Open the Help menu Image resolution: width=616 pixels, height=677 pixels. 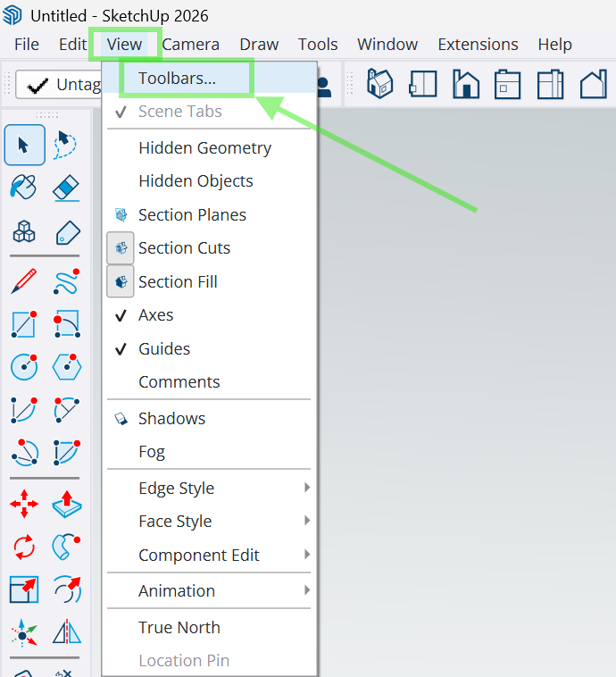click(554, 45)
